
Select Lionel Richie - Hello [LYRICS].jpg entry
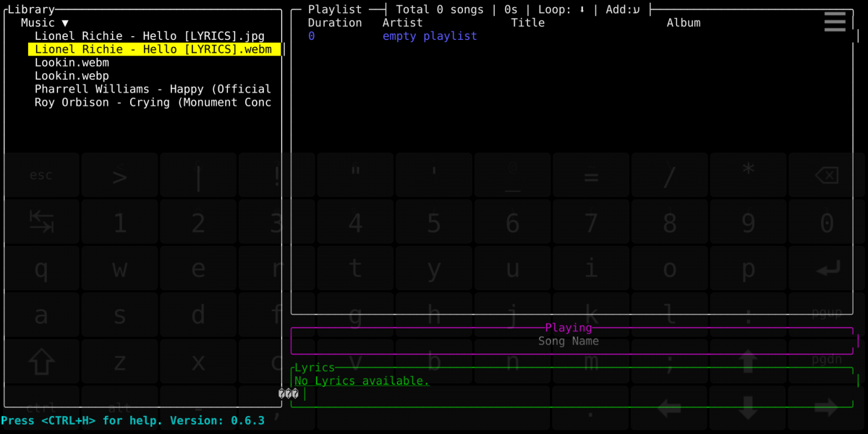[149, 36]
